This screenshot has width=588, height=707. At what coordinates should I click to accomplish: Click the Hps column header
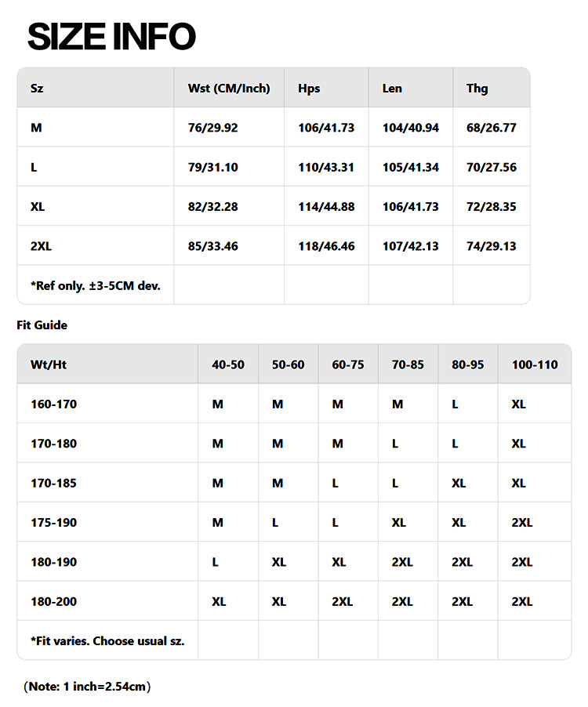point(310,89)
